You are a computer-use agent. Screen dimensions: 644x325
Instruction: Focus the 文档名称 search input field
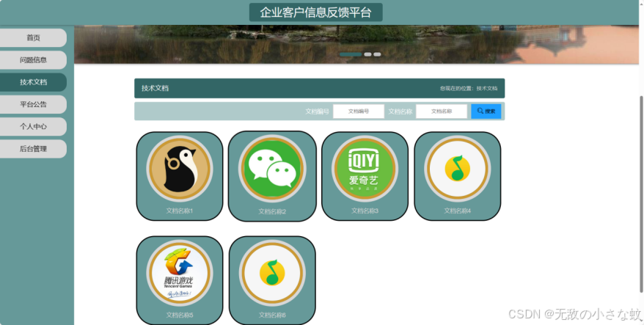[442, 112]
